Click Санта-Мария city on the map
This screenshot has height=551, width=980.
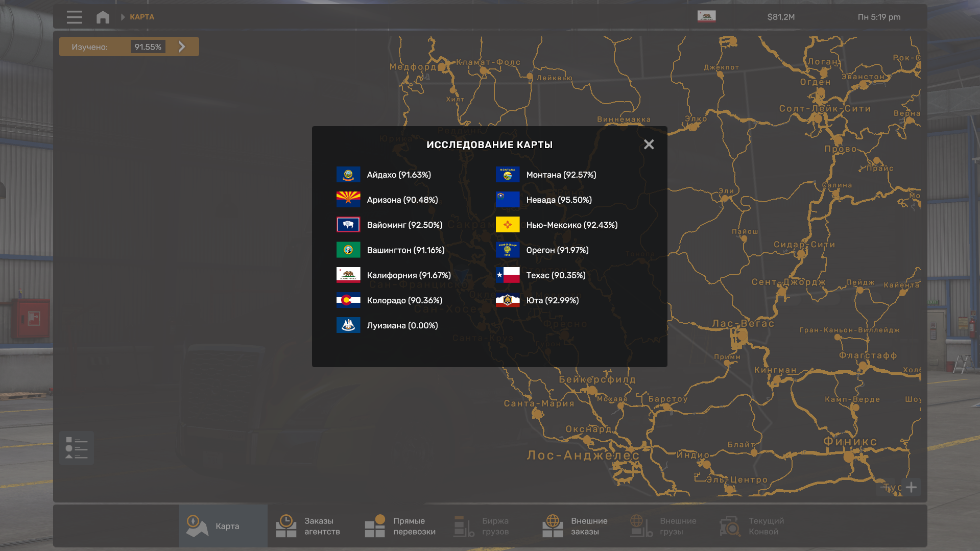tap(539, 403)
